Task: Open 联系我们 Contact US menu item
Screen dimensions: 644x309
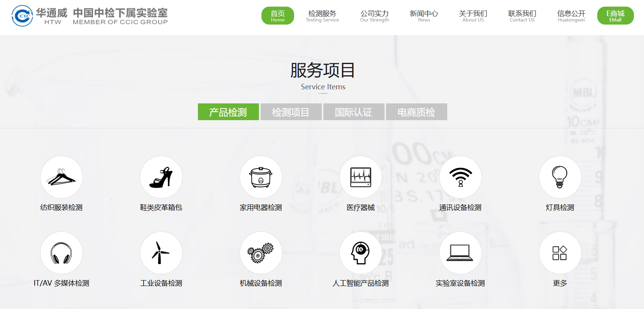Action: click(x=522, y=16)
